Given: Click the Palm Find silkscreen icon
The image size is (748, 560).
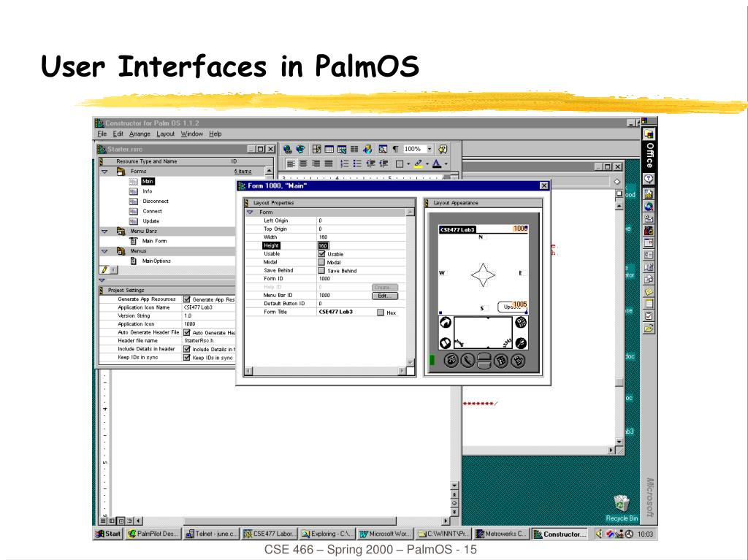Looking at the screenshot, I should [521, 343].
